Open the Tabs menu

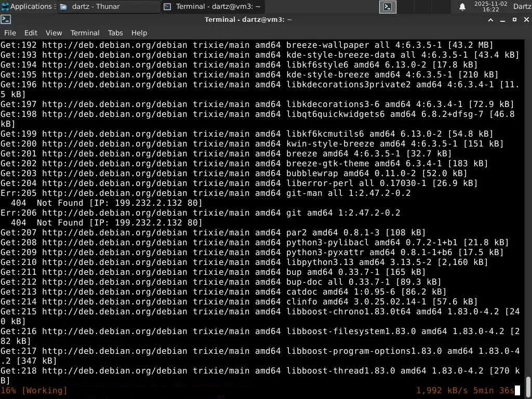[x=115, y=33]
